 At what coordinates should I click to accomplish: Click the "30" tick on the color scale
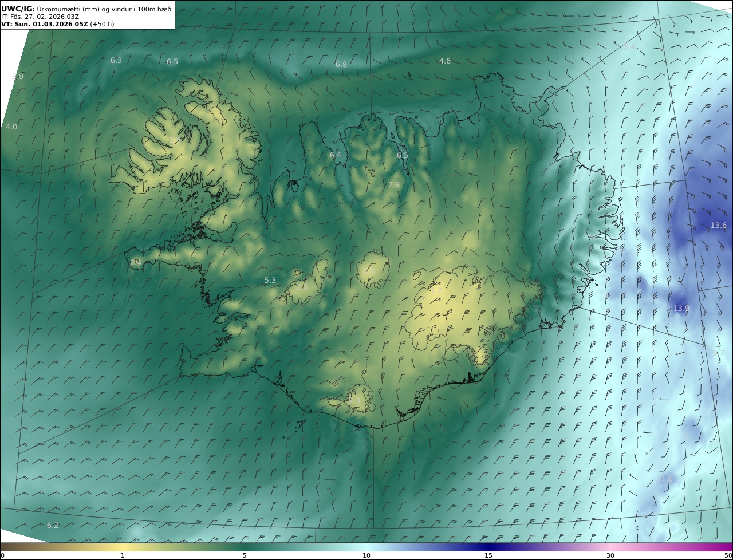click(x=610, y=555)
